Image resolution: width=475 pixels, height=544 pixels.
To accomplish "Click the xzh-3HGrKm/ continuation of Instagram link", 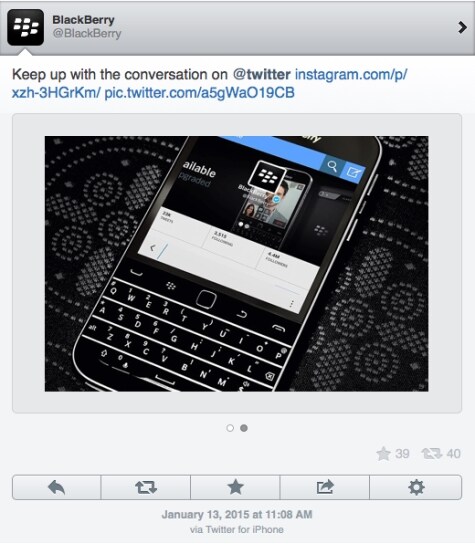I will (56, 93).
